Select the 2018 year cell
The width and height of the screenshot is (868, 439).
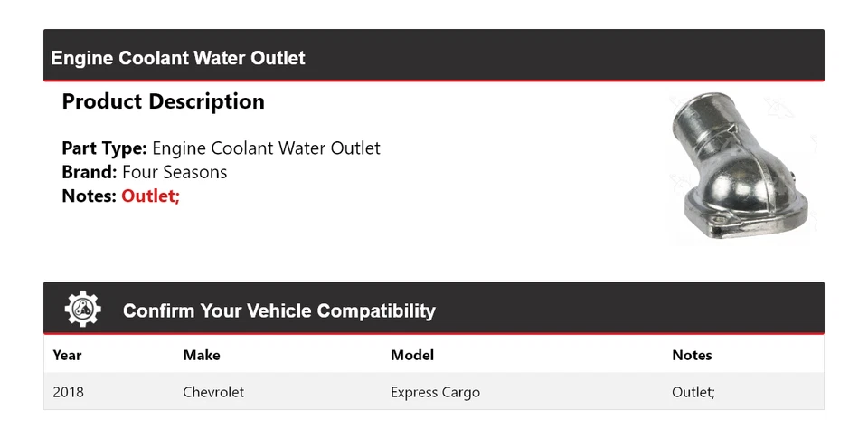tap(69, 392)
